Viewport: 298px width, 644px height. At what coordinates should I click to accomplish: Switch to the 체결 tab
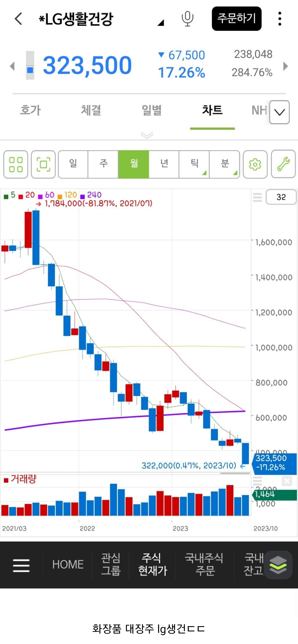91,110
